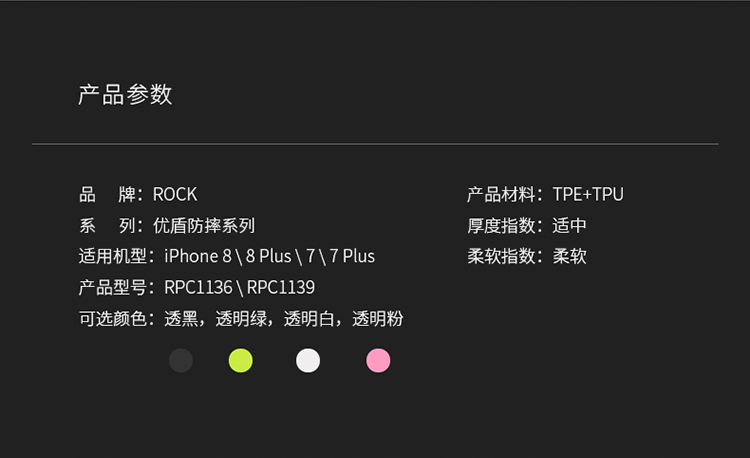The image size is (750, 458).
Task: Select the lime green color dot
Action: coord(240,360)
